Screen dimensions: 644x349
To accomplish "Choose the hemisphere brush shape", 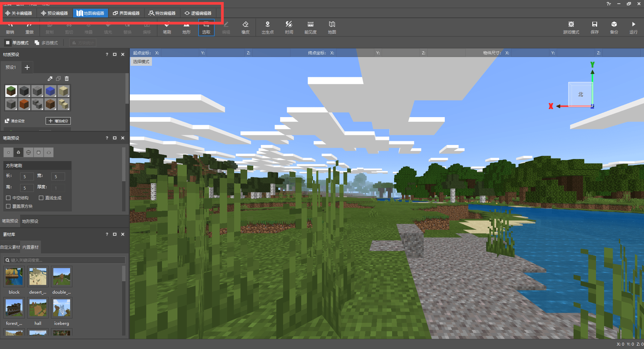I will coord(49,152).
